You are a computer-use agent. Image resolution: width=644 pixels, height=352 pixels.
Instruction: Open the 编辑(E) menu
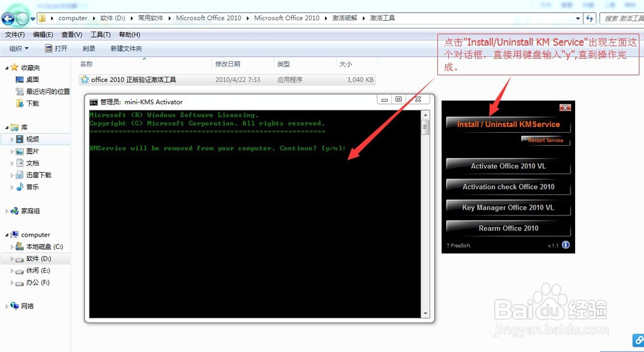tap(43, 35)
